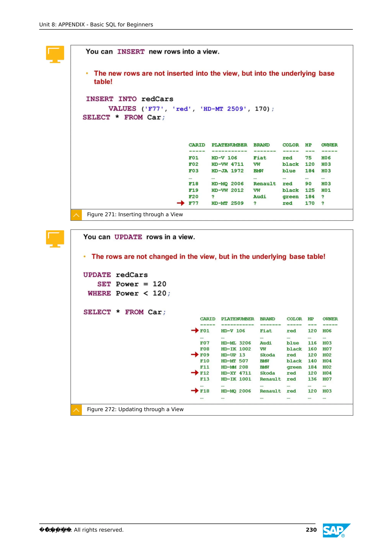Click the WHERE Power < 120 line
The width and height of the screenshot is (392, 555).
tap(129, 293)
